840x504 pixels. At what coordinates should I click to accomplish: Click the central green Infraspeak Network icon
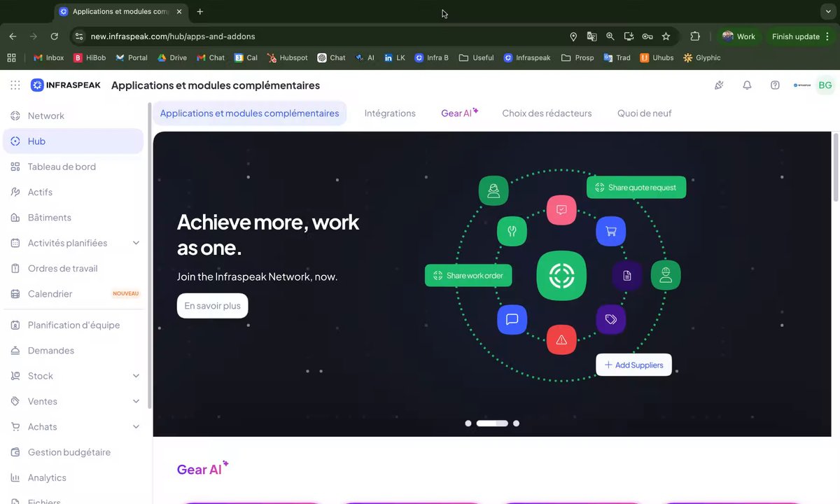(x=561, y=276)
